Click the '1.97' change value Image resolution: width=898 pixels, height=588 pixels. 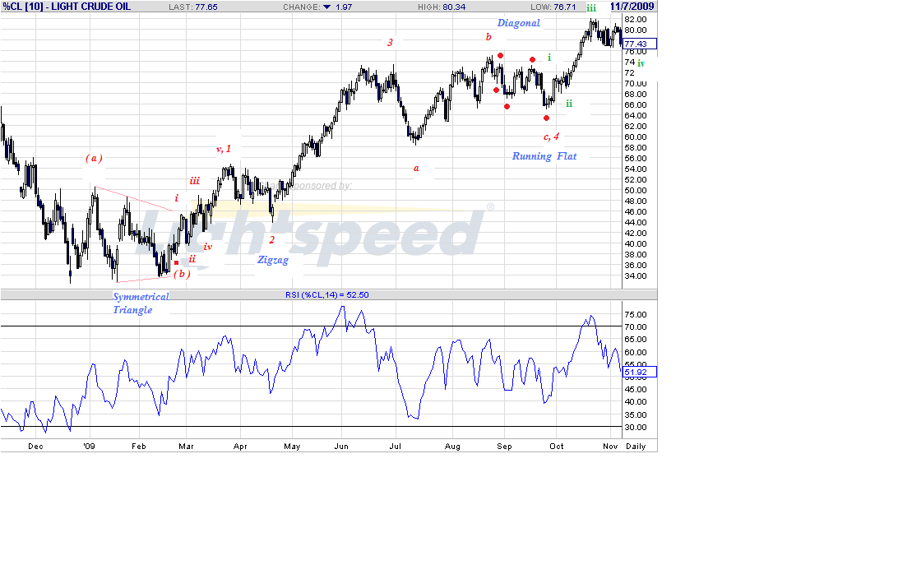pos(344,7)
